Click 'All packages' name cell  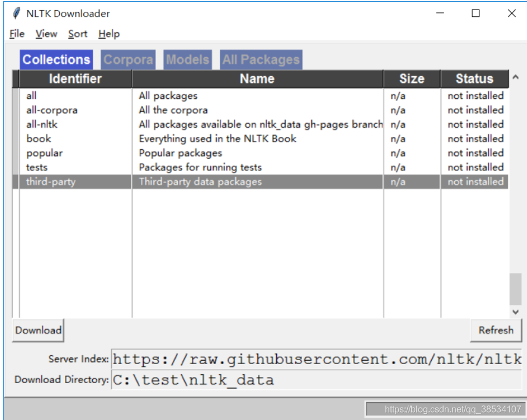168,96
